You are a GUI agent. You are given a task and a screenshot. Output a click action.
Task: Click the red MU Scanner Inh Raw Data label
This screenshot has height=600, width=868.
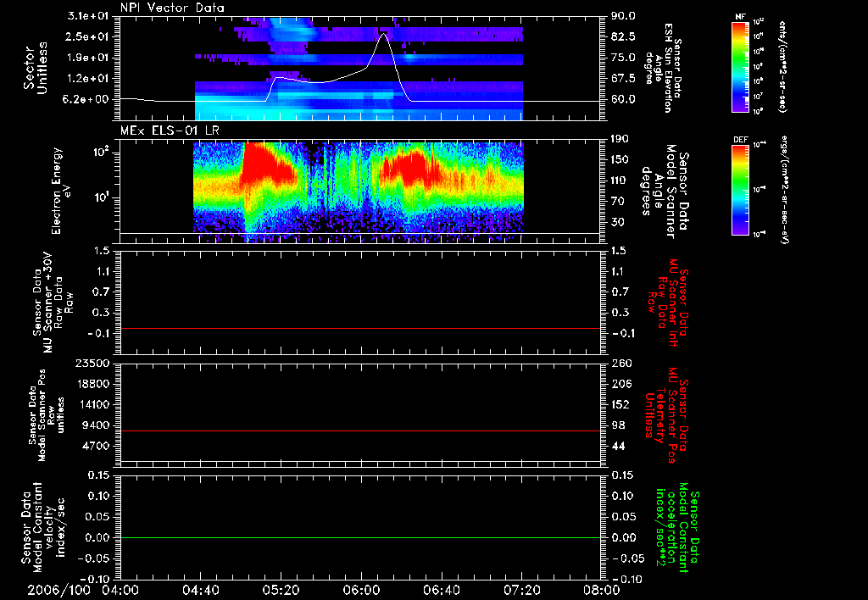669,303
